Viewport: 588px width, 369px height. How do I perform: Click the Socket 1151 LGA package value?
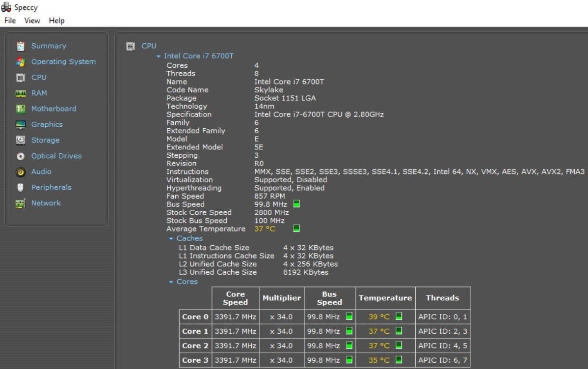point(285,98)
